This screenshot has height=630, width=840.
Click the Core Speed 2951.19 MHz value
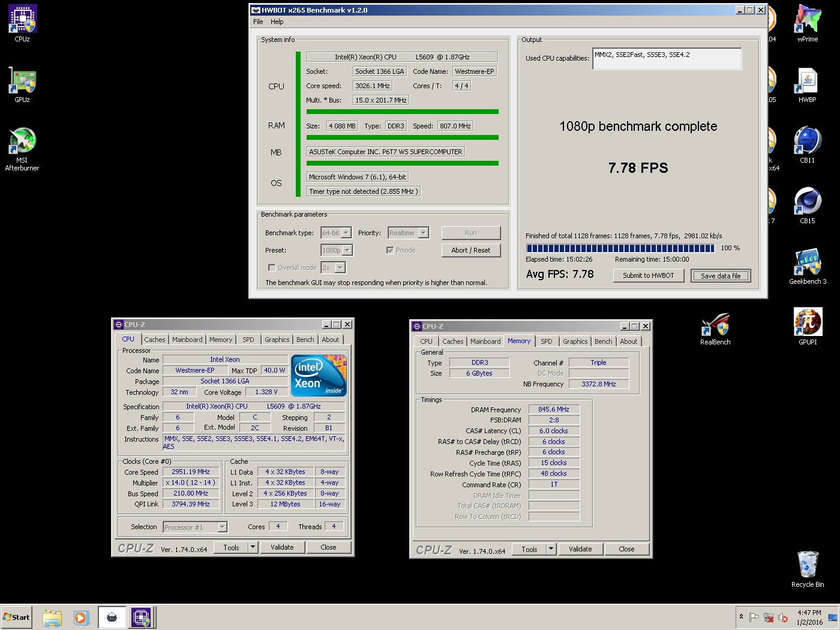[191, 472]
